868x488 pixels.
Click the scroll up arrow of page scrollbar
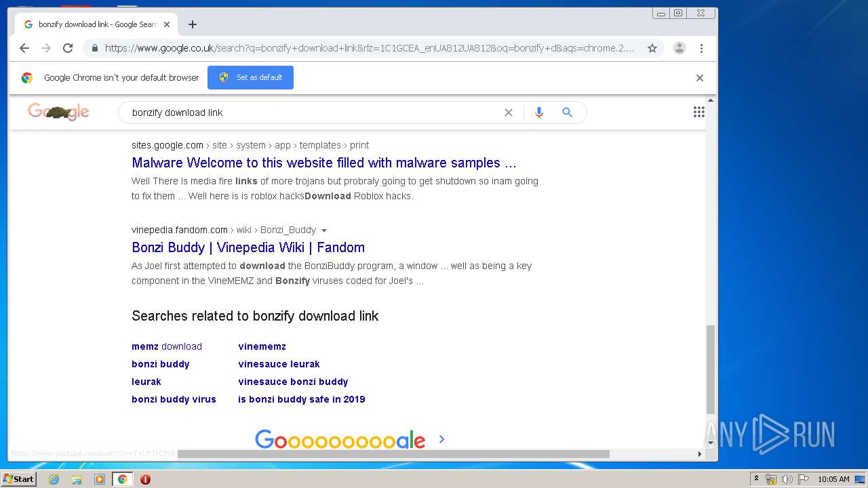click(x=711, y=100)
